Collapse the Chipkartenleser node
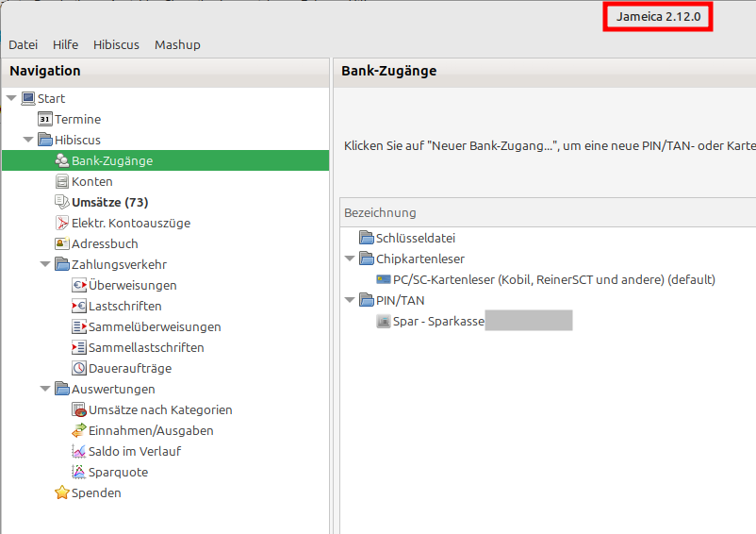Viewport: 756px width, 534px height. pos(350,259)
